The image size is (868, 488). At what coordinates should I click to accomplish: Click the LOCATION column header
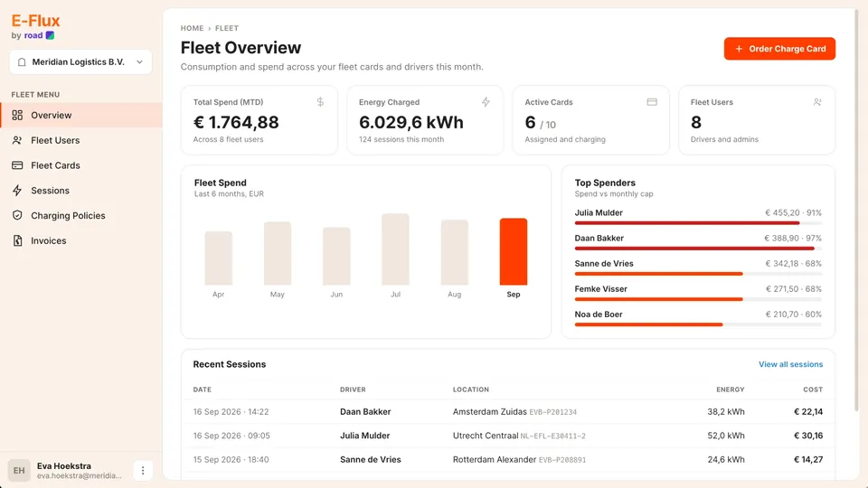pos(471,389)
